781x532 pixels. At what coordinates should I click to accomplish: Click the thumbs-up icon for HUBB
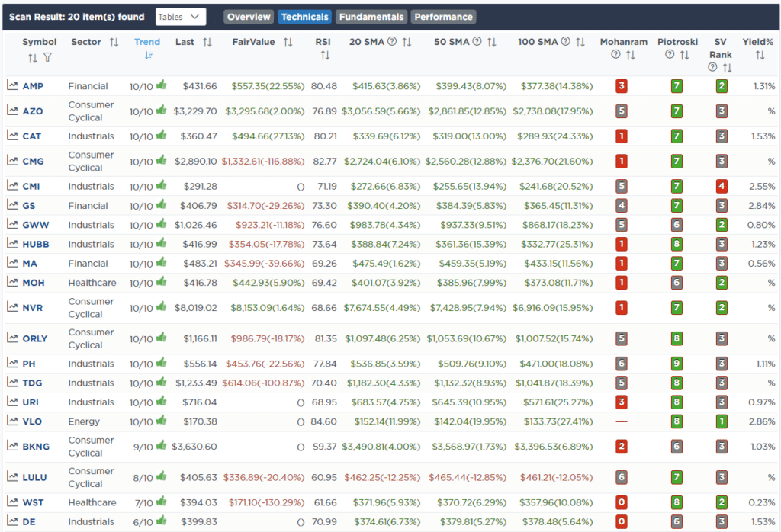(161, 243)
